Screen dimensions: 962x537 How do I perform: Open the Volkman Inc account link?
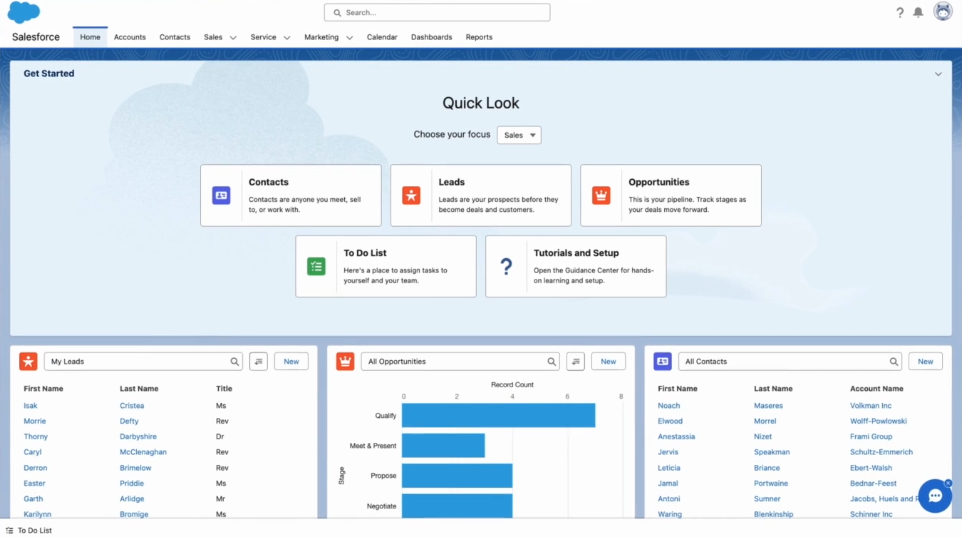click(871, 406)
